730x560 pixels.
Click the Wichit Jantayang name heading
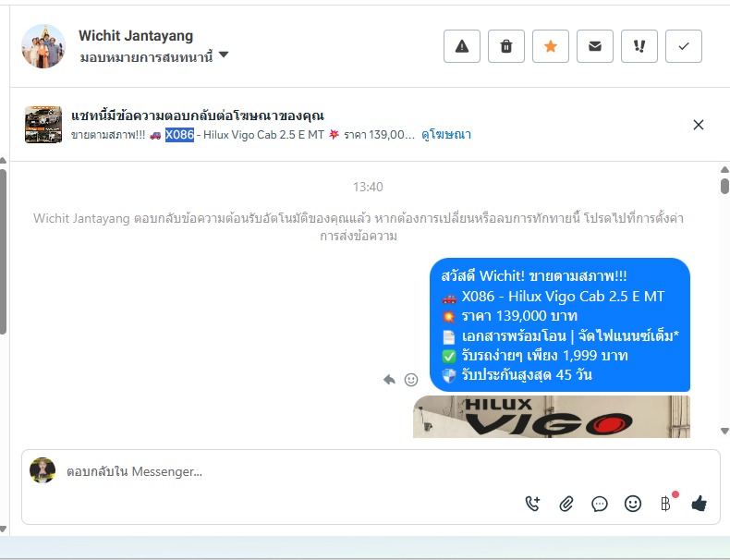point(136,35)
